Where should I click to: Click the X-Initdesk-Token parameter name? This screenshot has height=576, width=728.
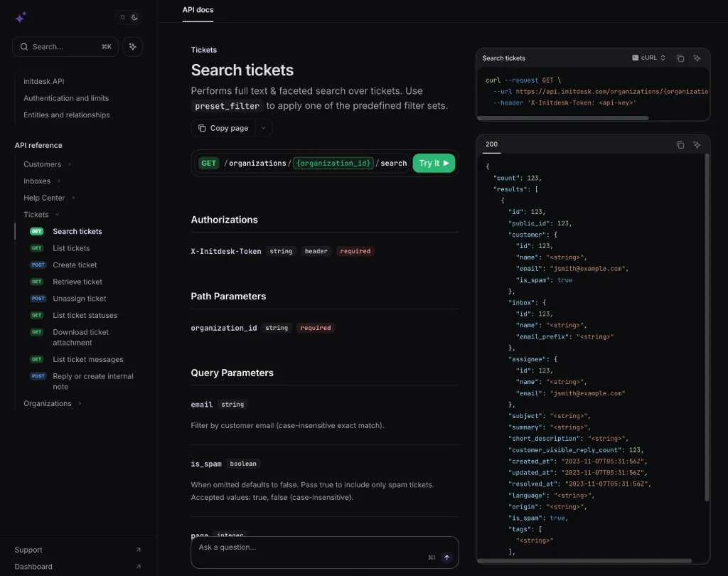point(226,251)
